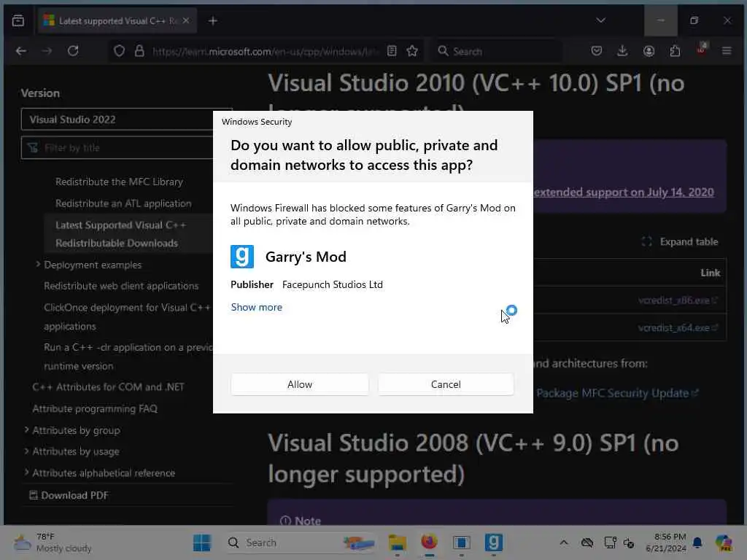Screen dimensions: 747x560
Task: Open Firefox hamburger application menu
Action: click(727, 51)
